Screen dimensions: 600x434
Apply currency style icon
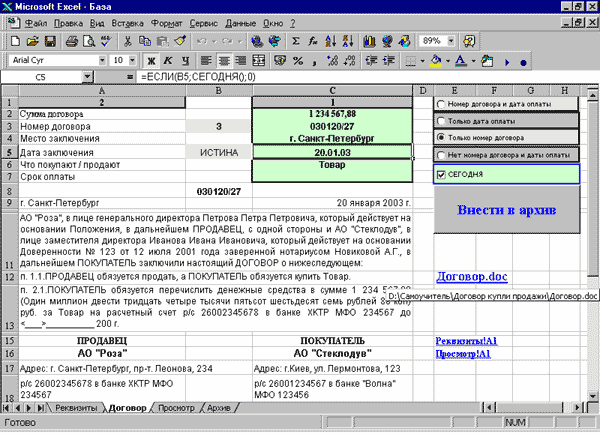point(280,60)
